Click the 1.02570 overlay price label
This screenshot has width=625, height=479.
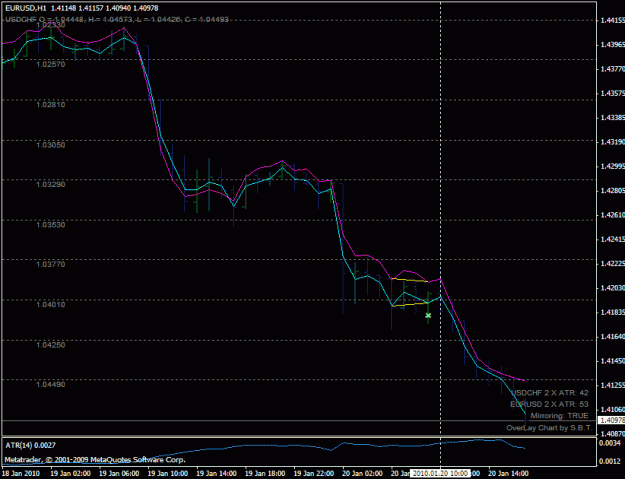point(51,64)
